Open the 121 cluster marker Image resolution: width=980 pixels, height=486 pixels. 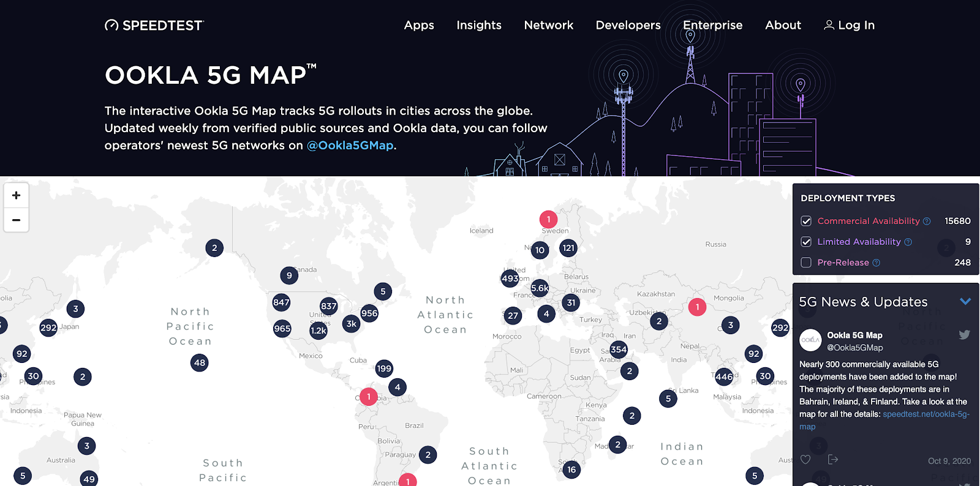click(x=568, y=248)
